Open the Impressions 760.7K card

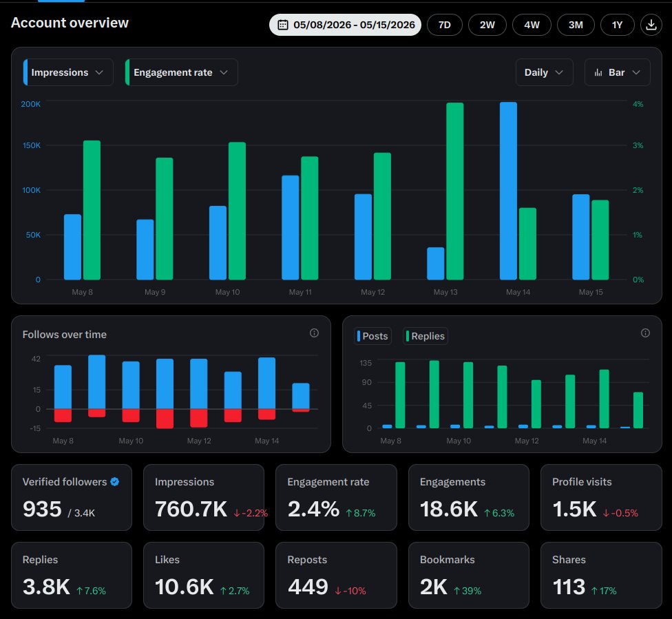coord(204,497)
